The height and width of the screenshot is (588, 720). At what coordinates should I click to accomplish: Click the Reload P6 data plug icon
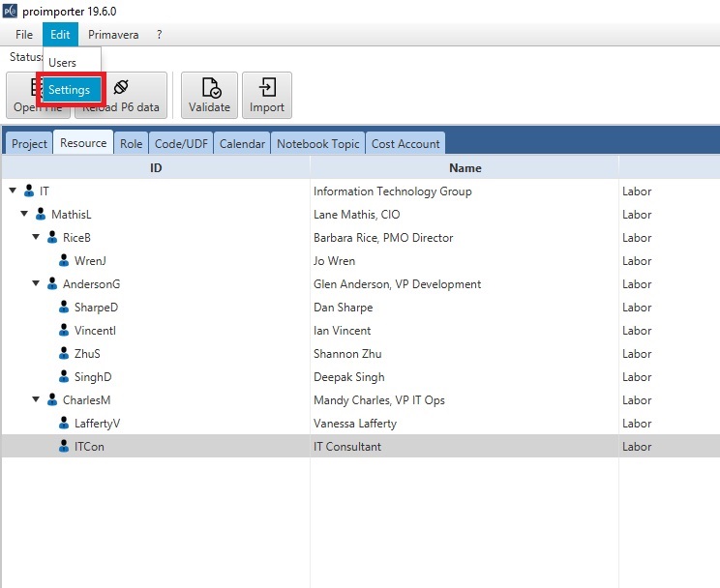click(121, 88)
